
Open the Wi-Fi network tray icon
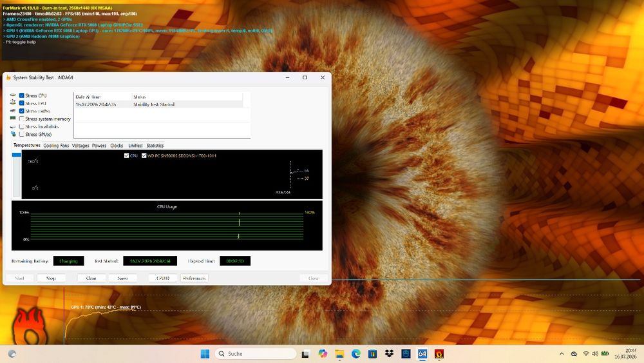(x=586, y=353)
